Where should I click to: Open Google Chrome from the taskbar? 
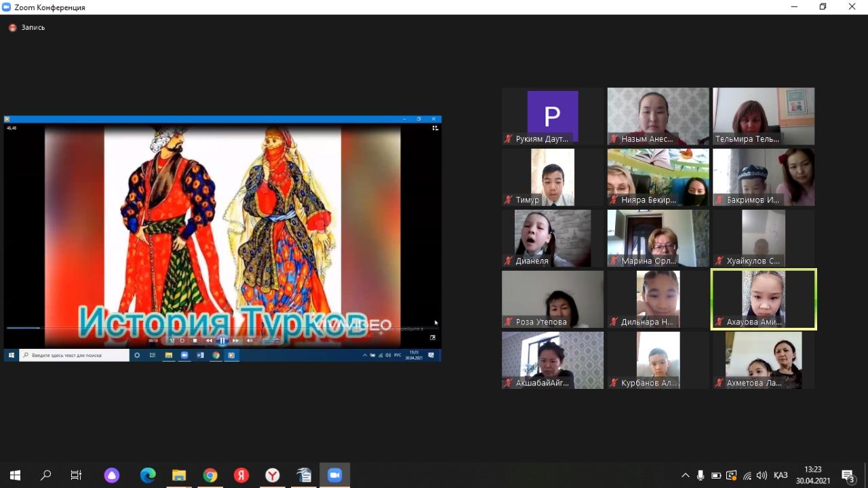pyautogui.click(x=210, y=476)
